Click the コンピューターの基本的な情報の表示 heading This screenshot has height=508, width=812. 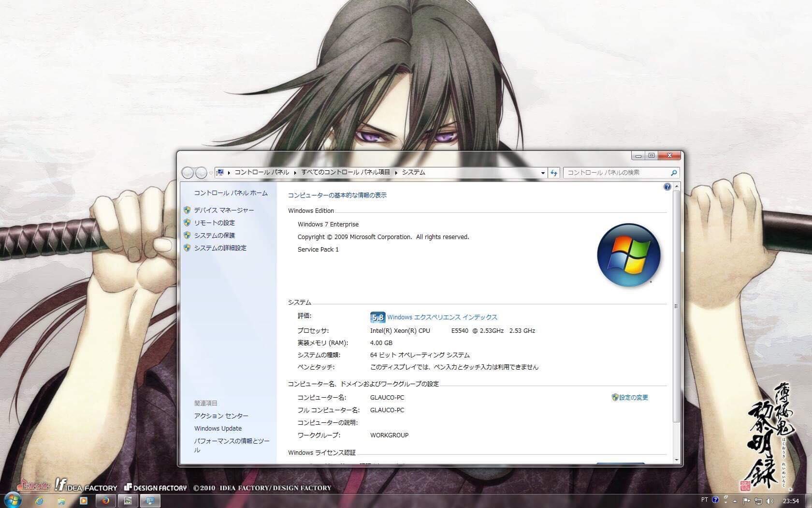(337, 195)
